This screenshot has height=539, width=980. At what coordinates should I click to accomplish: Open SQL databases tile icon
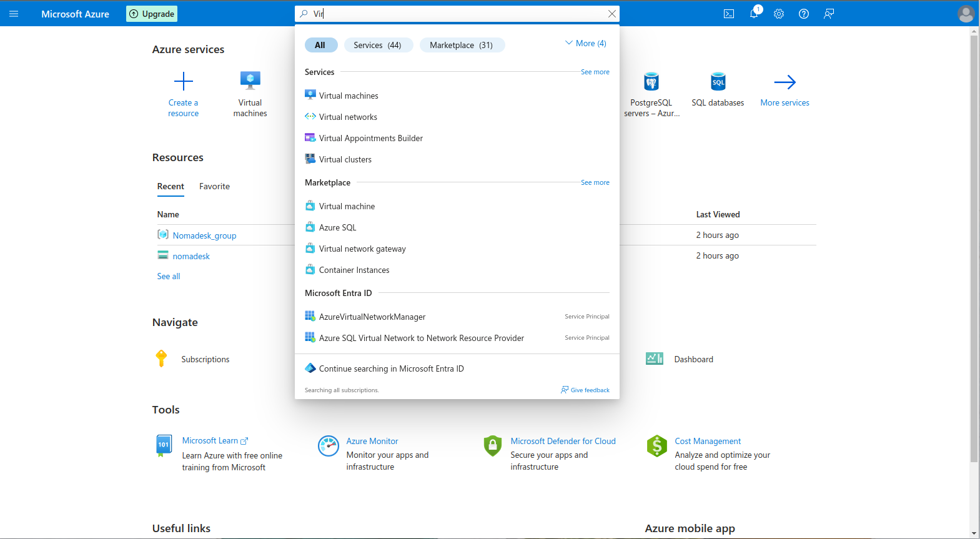pyautogui.click(x=718, y=81)
